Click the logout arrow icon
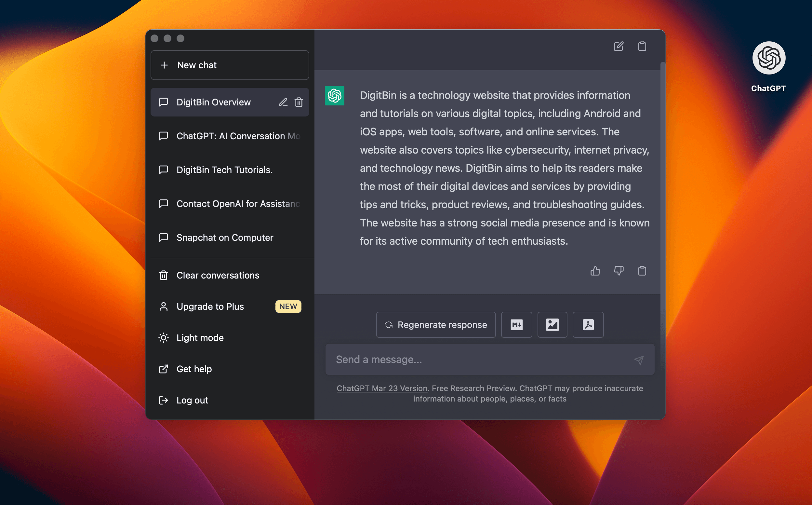The height and width of the screenshot is (505, 812). point(164,400)
